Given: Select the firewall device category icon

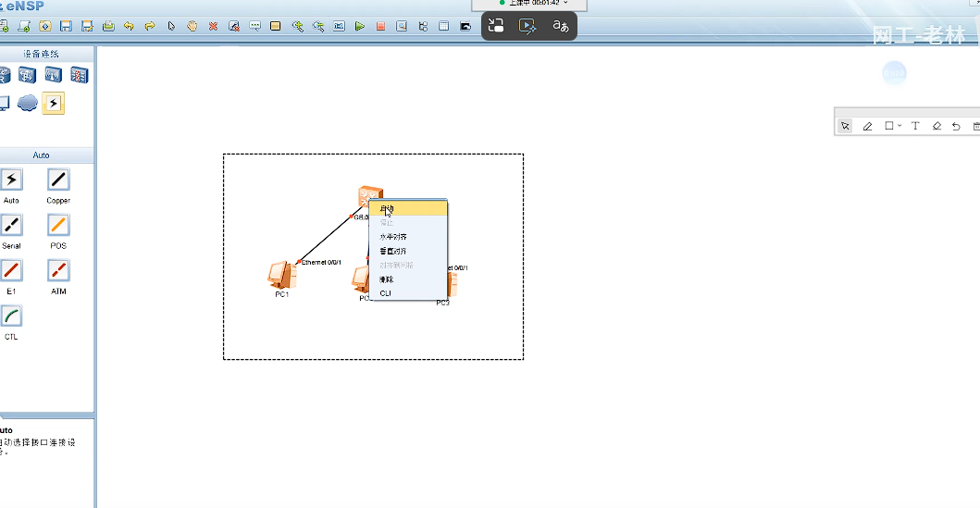Looking at the screenshot, I should (79, 75).
